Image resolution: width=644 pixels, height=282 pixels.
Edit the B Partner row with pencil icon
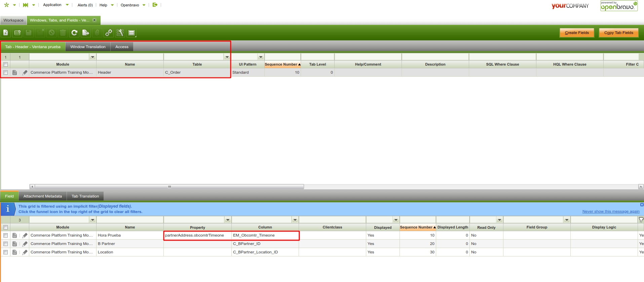[25, 244]
